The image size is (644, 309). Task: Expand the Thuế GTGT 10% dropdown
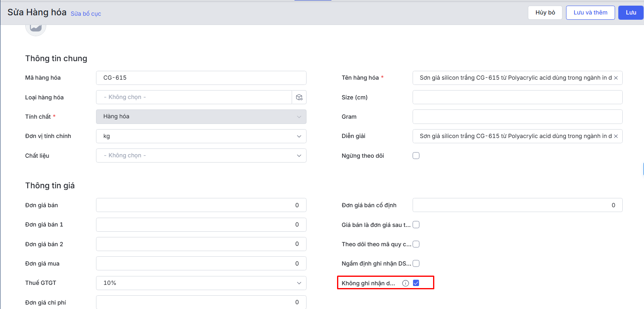coord(201,283)
